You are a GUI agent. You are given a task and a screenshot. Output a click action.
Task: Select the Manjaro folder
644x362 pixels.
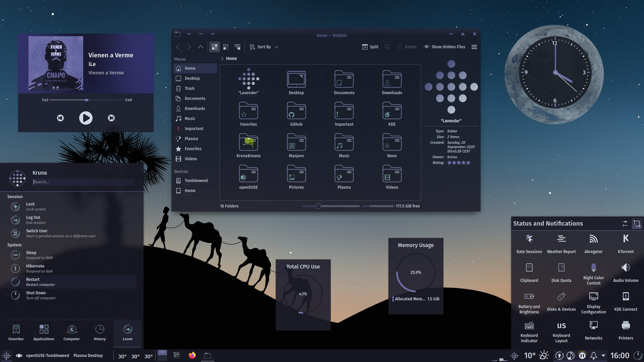[x=296, y=145]
